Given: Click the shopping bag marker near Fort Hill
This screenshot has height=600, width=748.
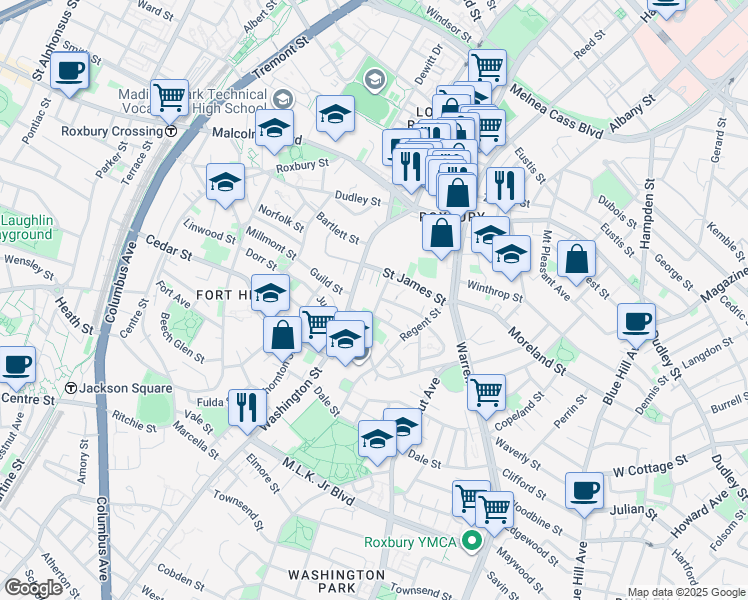Looking at the screenshot, I should [x=283, y=335].
